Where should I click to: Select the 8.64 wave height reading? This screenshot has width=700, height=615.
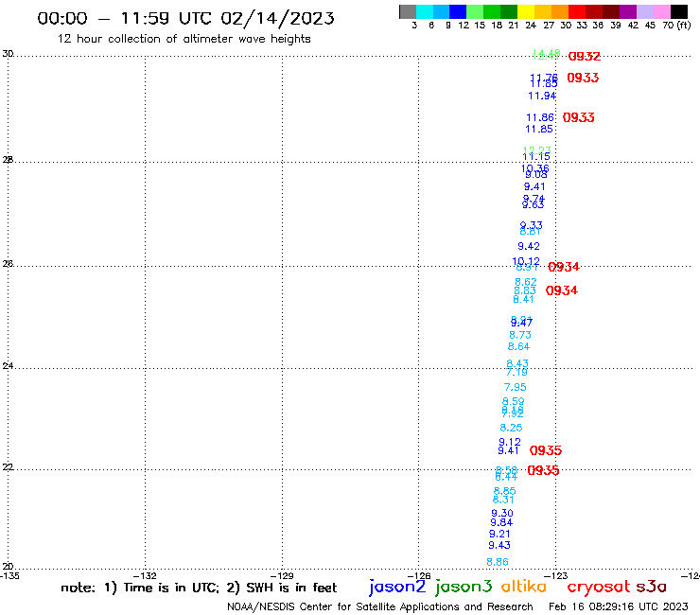pyautogui.click(x=518, y=346)
